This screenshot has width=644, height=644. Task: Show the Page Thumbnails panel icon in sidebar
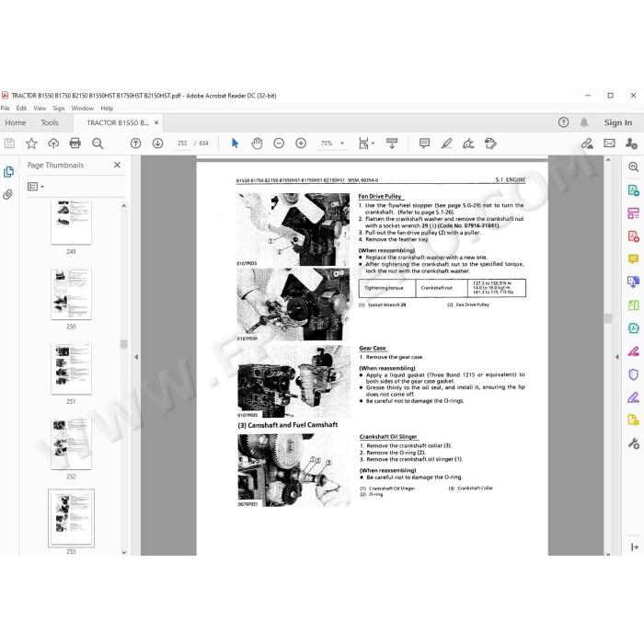pos(8,172)
